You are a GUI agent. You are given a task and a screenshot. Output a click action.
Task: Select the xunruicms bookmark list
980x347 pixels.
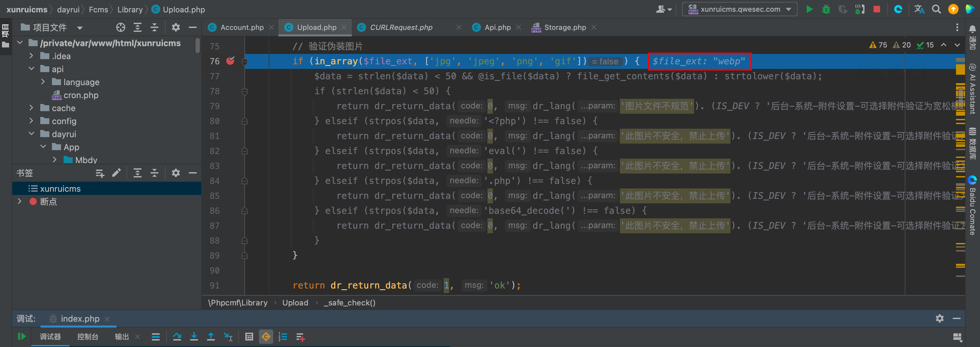click(x=106, y=188)
